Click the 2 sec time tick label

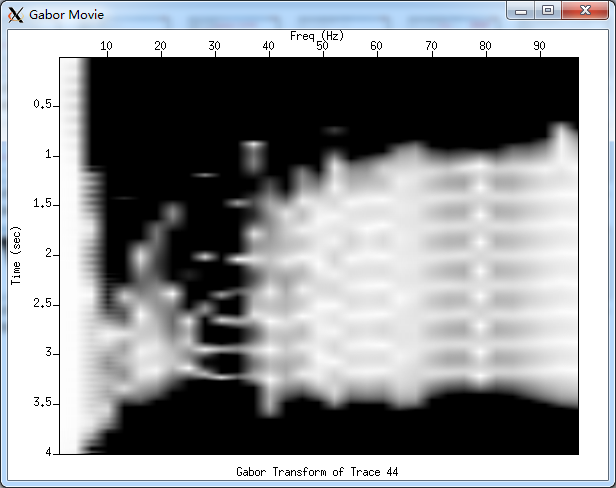click(49, 253)
